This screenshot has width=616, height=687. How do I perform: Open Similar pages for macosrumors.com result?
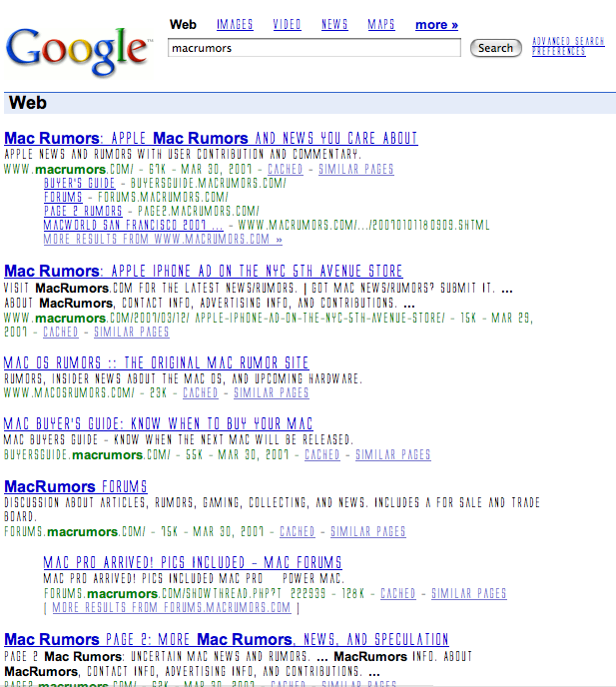pos(272,392)
